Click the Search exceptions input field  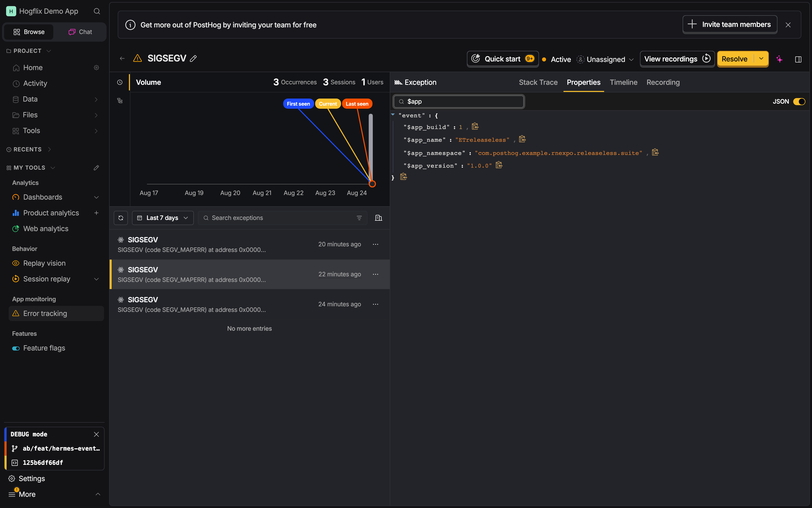pyautogui.click(x=282, y=218)
